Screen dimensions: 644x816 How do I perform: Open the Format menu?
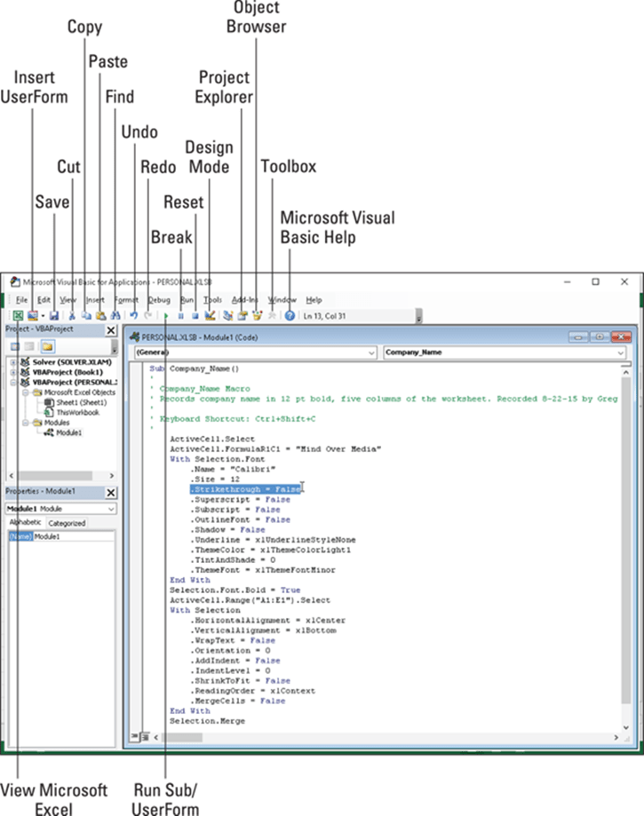(x=126, y=300)
